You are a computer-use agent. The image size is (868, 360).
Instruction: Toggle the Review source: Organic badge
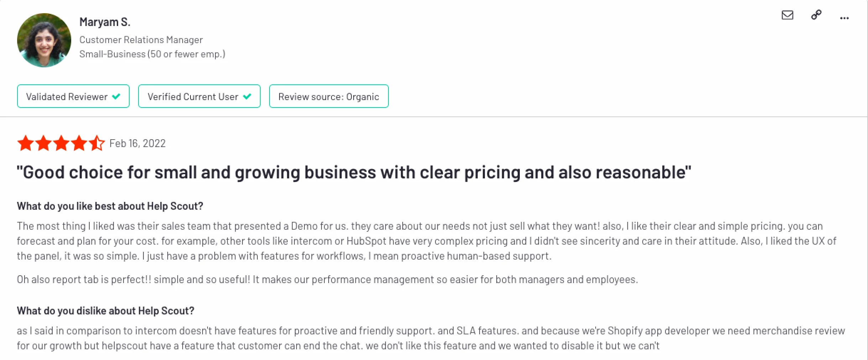[329, 96]
